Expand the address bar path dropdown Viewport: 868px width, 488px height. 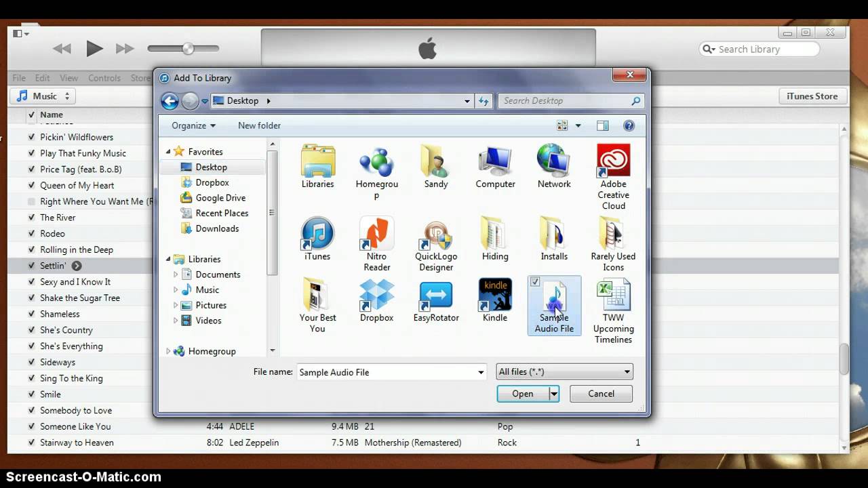click(x=467, y=101)
